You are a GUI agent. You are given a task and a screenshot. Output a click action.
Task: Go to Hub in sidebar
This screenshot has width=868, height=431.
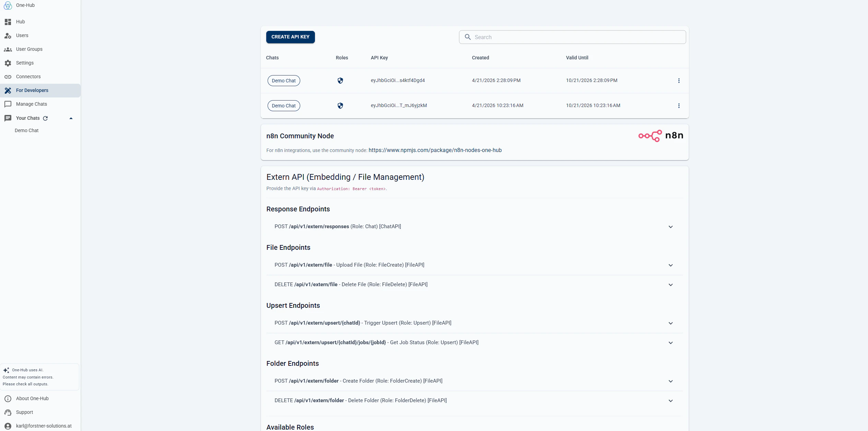[x=40, y=22]
